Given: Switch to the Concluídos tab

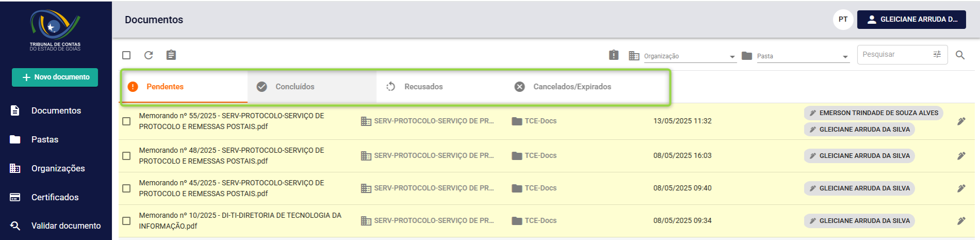Looking at the screenshot, I should click(312, 87).
